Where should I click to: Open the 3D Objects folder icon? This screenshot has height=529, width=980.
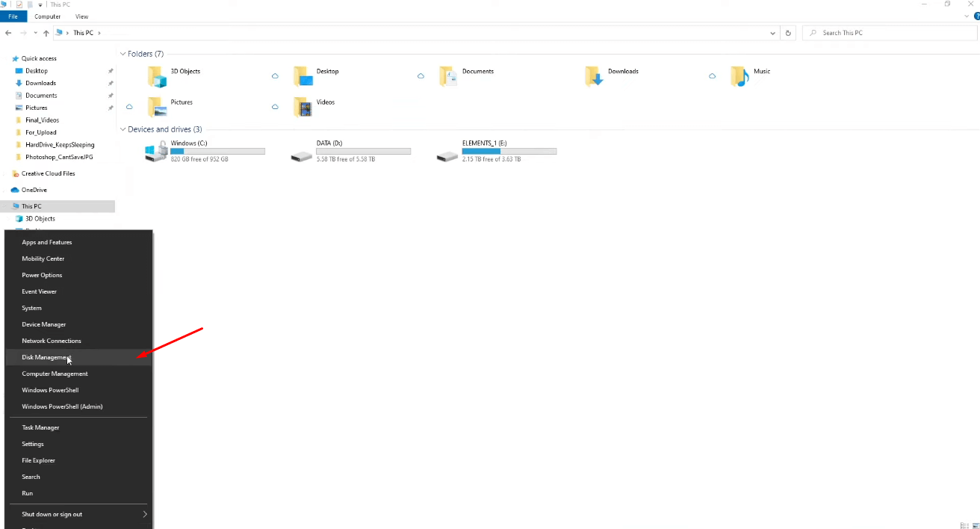click(157, 76)
